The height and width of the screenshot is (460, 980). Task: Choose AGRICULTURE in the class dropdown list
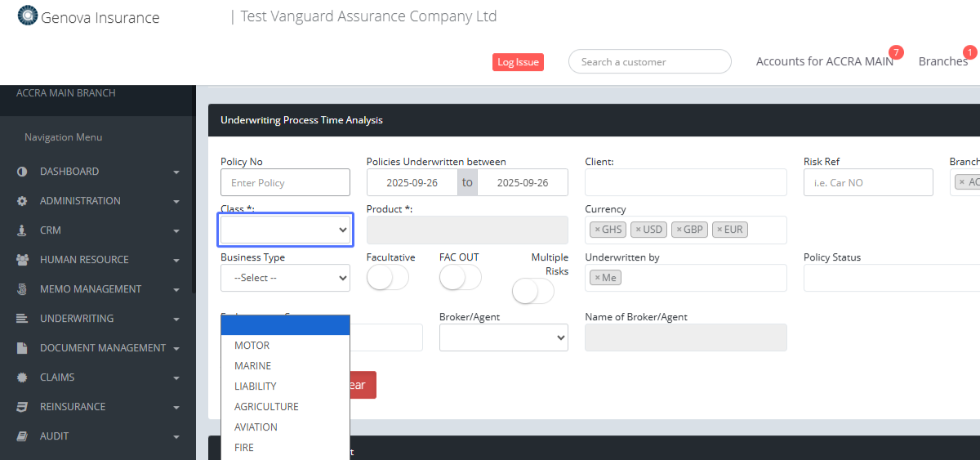tap(266, 407)
